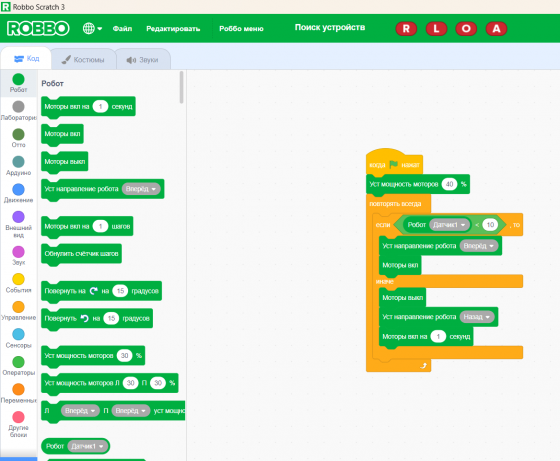
Task: Open the Операторы block category
Action: tap(18, 362)
